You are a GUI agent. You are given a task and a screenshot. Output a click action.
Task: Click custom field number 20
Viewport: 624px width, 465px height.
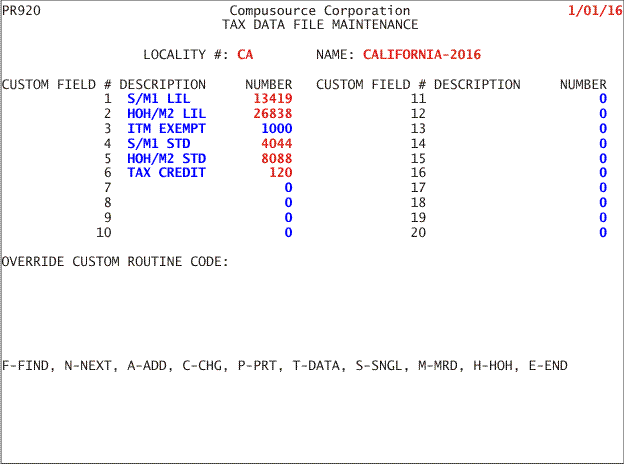pos(418,232)
